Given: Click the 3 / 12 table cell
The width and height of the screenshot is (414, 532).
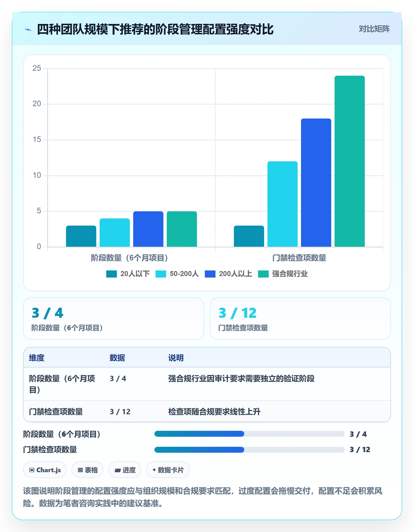Looking at the screenshot, I should click(120, 412).
